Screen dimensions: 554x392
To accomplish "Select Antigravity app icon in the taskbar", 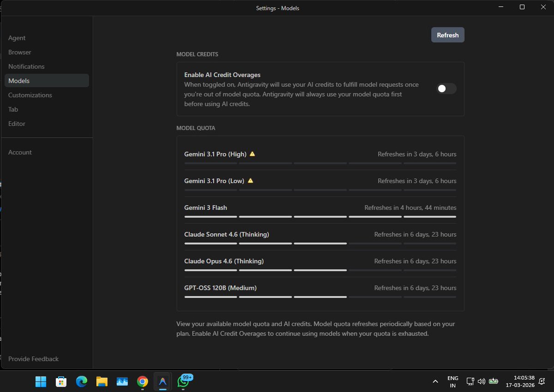I will [x=163, y=381].
